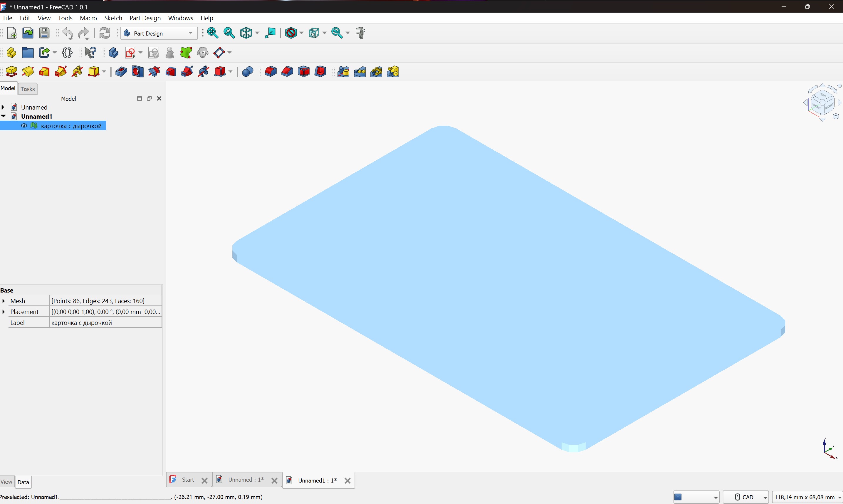Image resolution: width=843 pixels, height=504 pixels.
Task: Open the Sketch menu
Action: click(113, 18)
